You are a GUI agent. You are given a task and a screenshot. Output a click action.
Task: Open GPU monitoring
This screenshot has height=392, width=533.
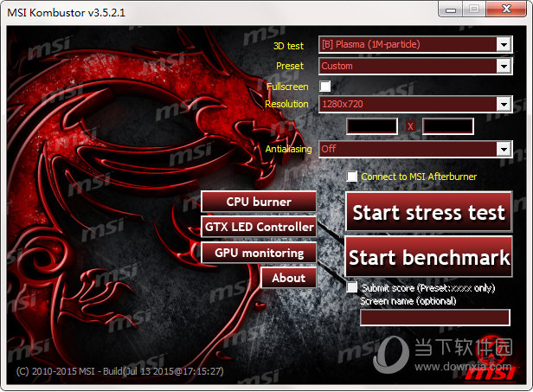click(259, 253)
